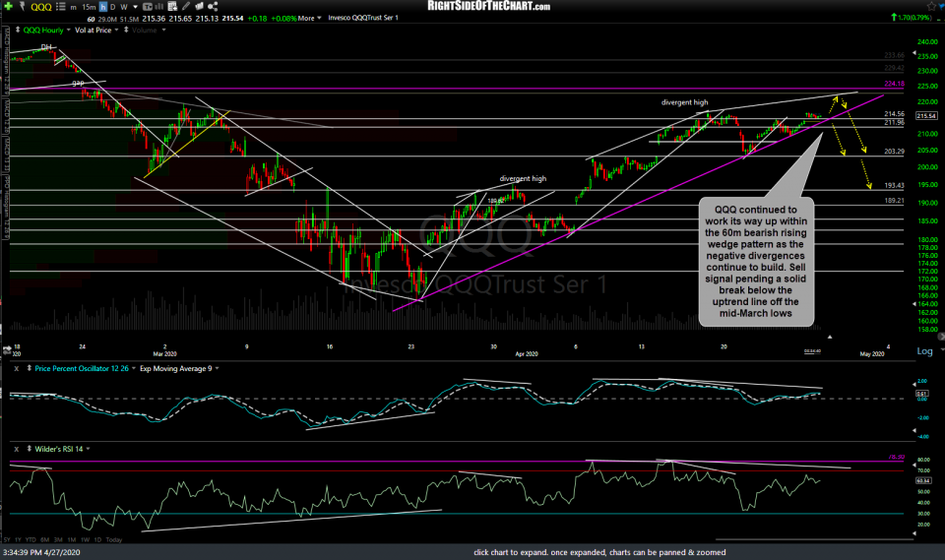Viewport: 945px width, 560px height.
Task: Click reorder arrows of Wilder's RSI
Action: pos(29,449)
